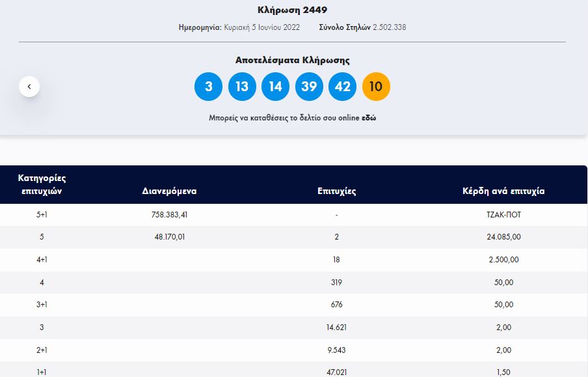Select the blue ball number 39
The image size is (588, 377).
point(309,87)
